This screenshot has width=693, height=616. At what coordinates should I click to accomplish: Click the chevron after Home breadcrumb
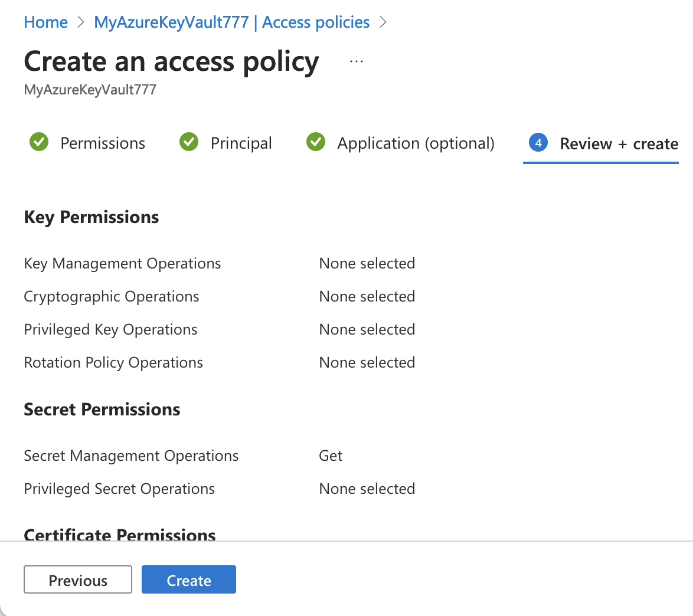pyautogui.click(x=81, y=22)
